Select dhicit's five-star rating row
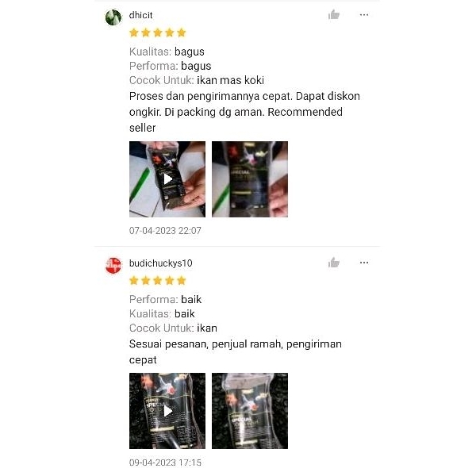Screen dimensions: 476x476 coord(158,33)
